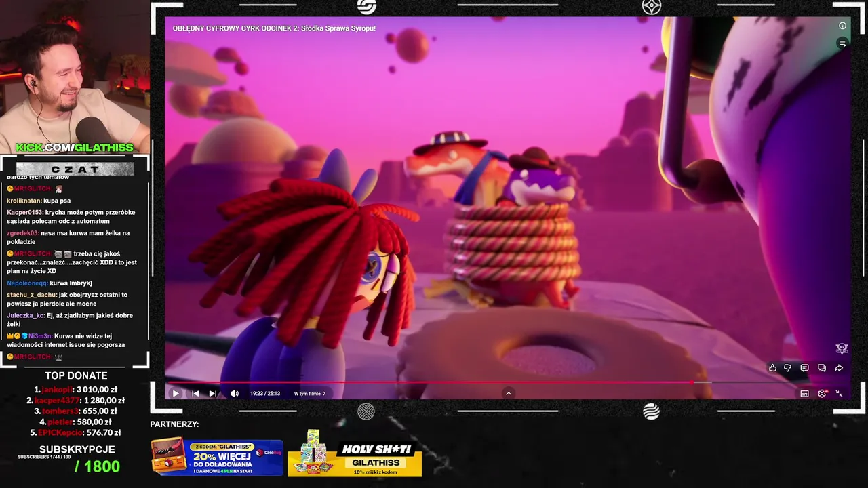Open the playlist queue icon below the info icon
The width and height of the screenshot is (868, 488).
point(842,43)
